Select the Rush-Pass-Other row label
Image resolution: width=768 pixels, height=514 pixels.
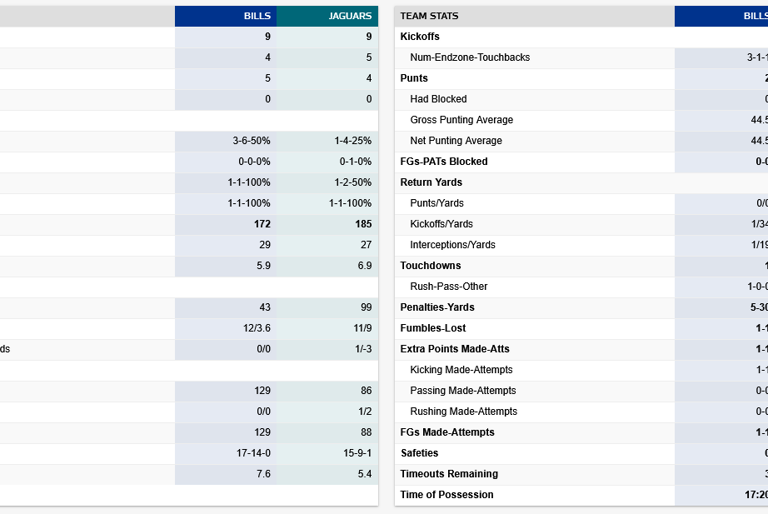coord(449,287)
